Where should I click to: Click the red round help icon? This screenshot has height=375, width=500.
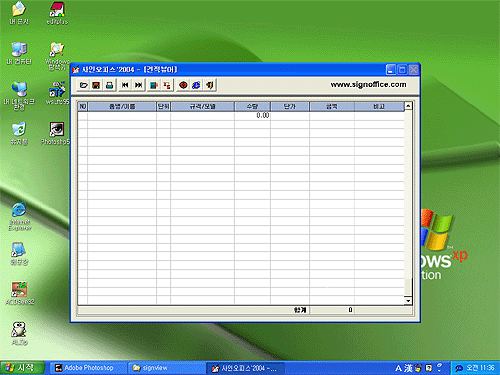click(x=183, y=85)
